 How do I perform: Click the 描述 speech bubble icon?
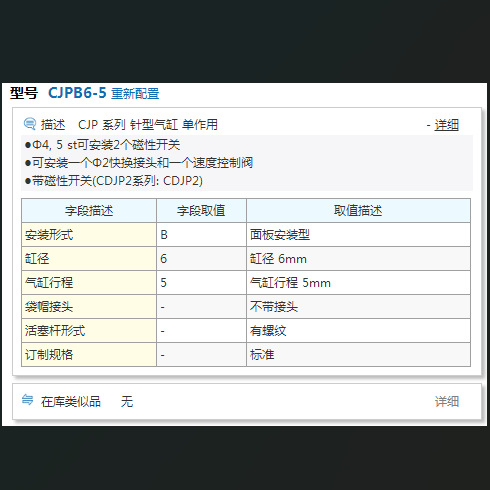(30, 124)
